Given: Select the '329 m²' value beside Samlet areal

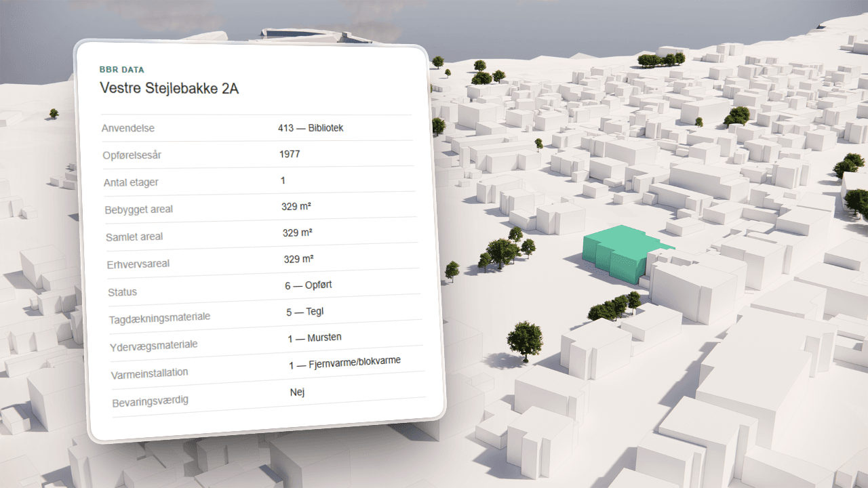Looking at the screenshot, I should coord(298,232).
